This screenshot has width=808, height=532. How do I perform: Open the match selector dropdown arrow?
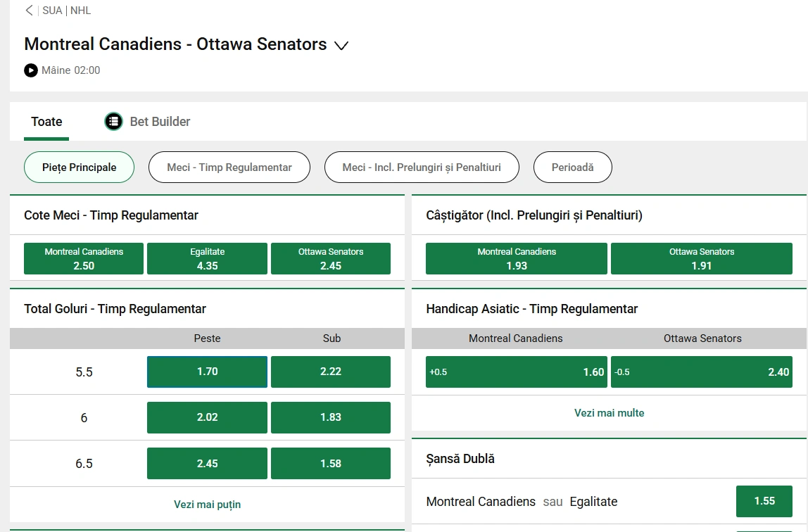pos(342,45)
